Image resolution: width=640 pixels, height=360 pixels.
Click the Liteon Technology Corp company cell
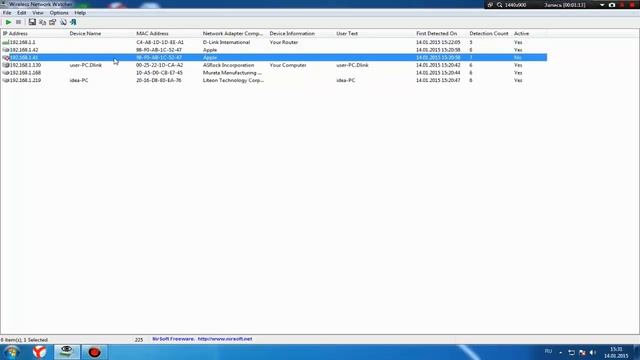coord(233,80)
